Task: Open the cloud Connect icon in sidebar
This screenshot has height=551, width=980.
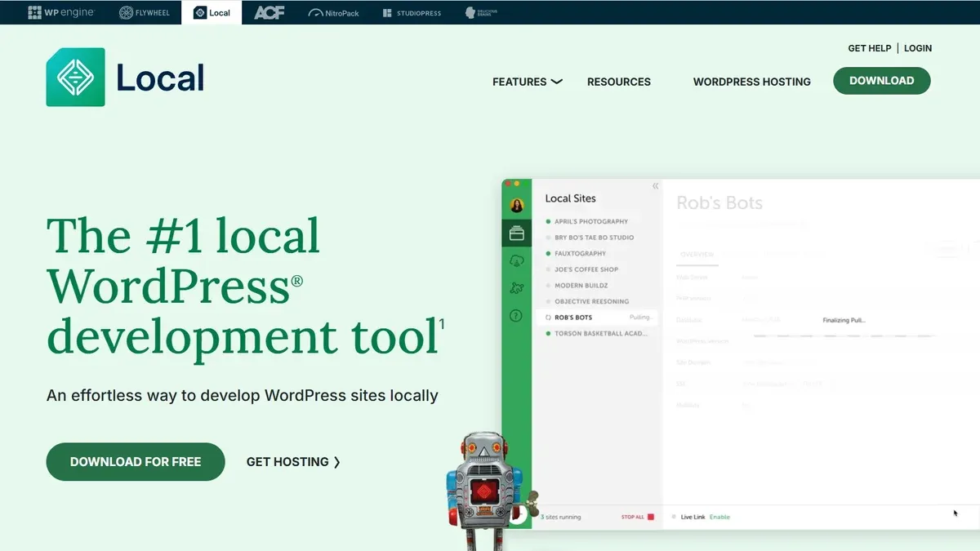Action: (516, 261)
